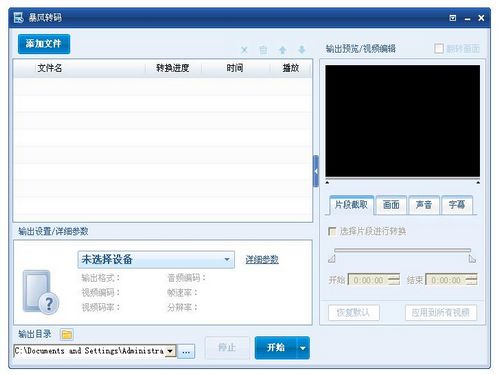Click the clip range slider track

click(402, 250)
